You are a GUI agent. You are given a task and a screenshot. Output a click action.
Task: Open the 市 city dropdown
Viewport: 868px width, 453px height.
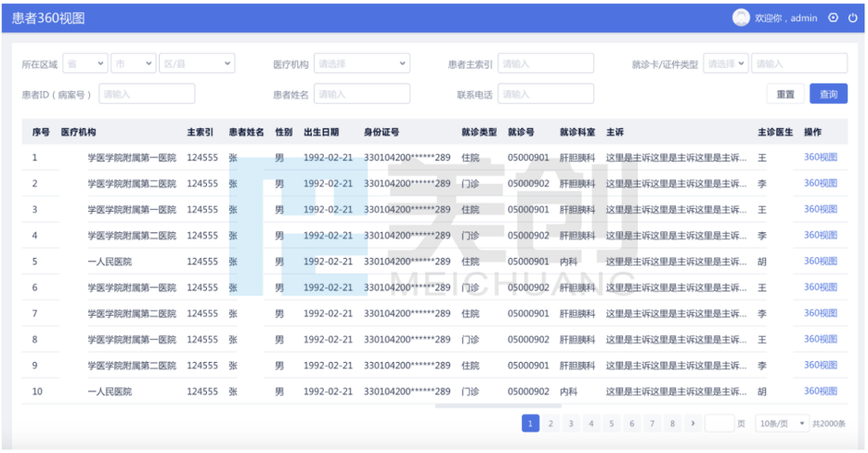133,64
